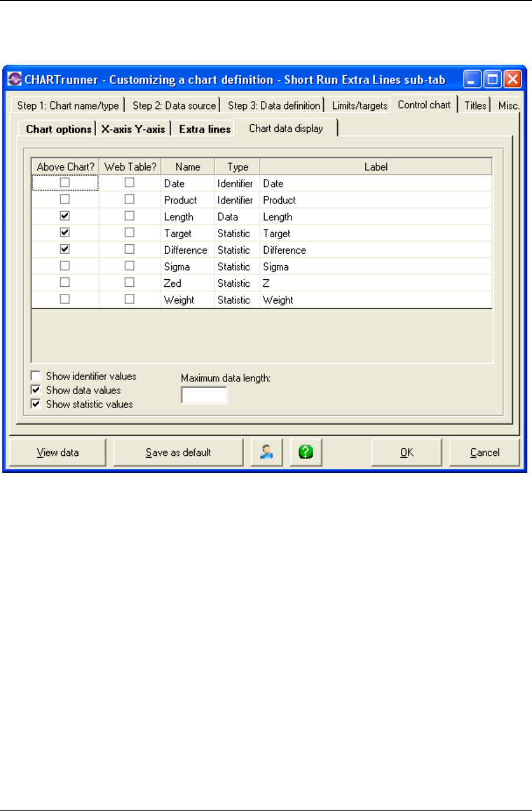Toggle Show data values checkbox
The image size is (532, 811).
click(36, 390)
